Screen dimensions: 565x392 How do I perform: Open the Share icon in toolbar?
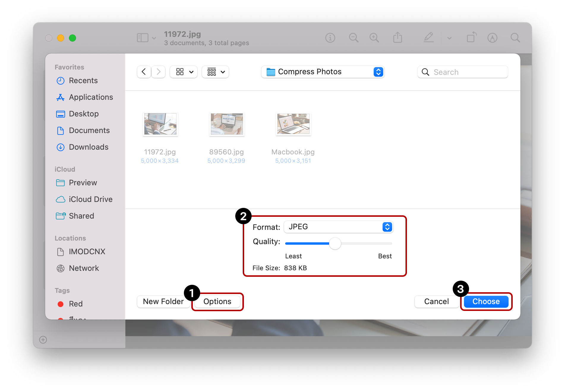(x=397, y=38)
